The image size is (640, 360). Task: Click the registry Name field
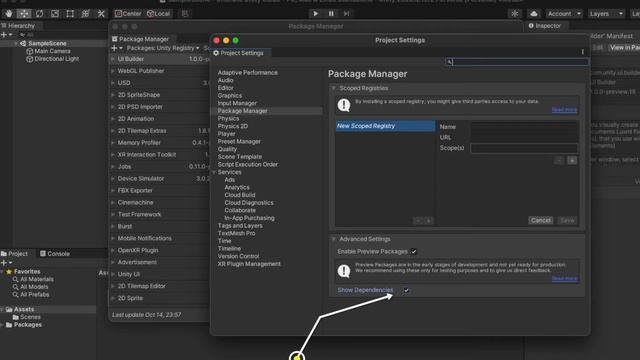[x=524, y=127]
